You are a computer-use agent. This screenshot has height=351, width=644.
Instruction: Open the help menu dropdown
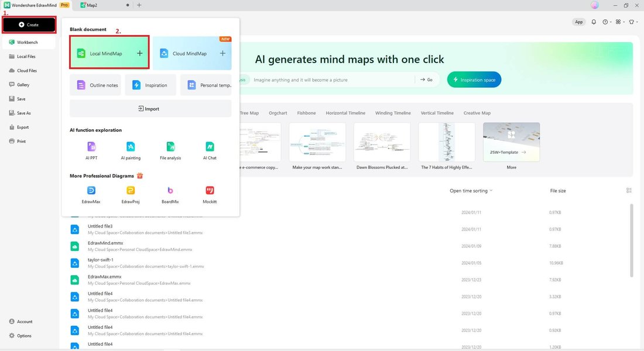(x=607, y=22)
